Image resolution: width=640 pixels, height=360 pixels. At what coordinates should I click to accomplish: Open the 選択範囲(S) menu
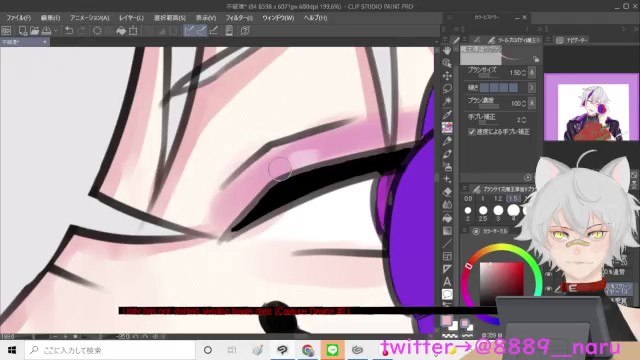click(x=169, y=18)
